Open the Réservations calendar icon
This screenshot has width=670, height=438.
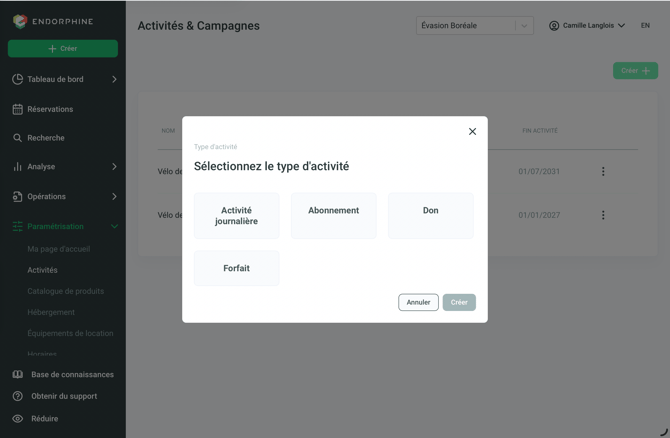(x=18, y=109)
